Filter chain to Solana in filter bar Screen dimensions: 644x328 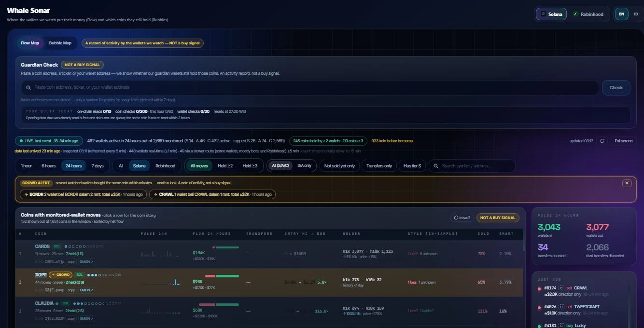tap(139, 166)
